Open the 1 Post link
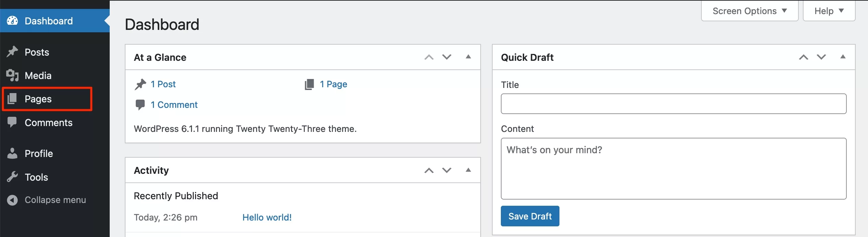The height and width of the screenshot is (237, 868). (163, 84)
